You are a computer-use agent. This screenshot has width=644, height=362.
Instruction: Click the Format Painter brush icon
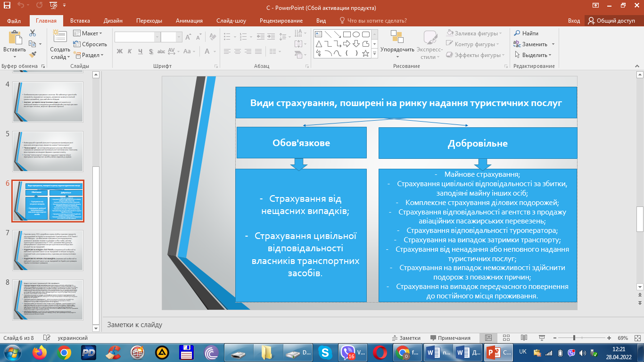(x=33, y=55)
